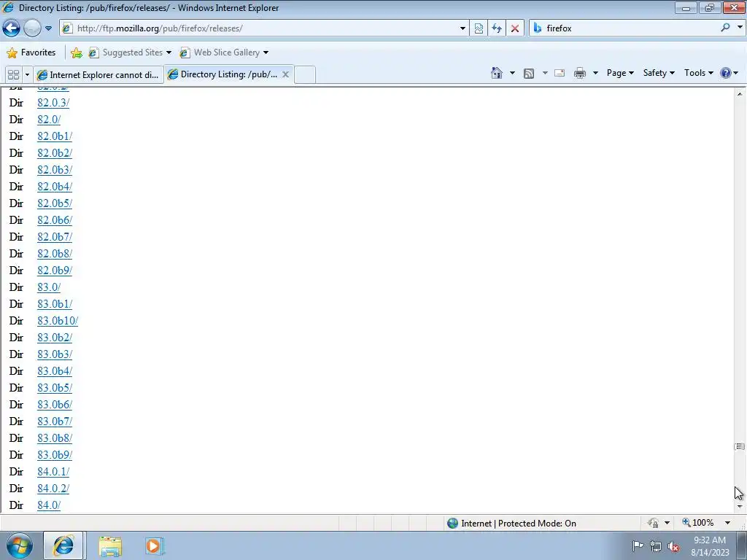Open the zoom level dropdown arrow
Viewport: 747px width, 560px height.
click(727, 523)
